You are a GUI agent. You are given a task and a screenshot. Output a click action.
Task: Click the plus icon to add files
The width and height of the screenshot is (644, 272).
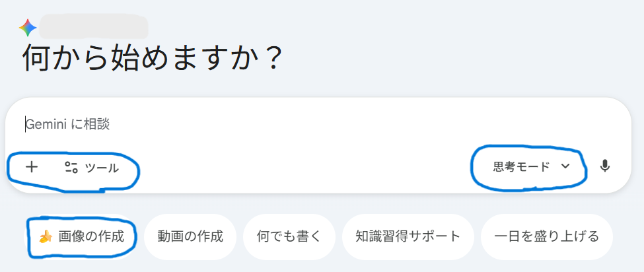(31, 167)
